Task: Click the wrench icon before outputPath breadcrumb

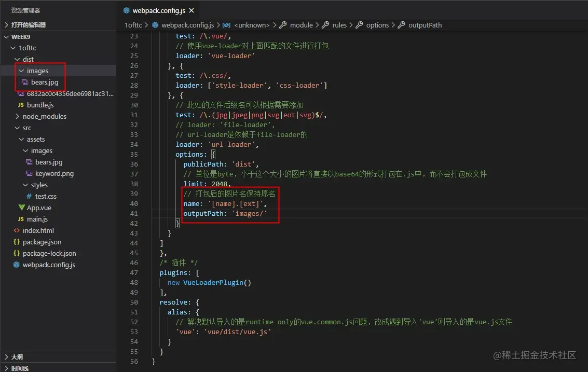Action: coord(402,25)
